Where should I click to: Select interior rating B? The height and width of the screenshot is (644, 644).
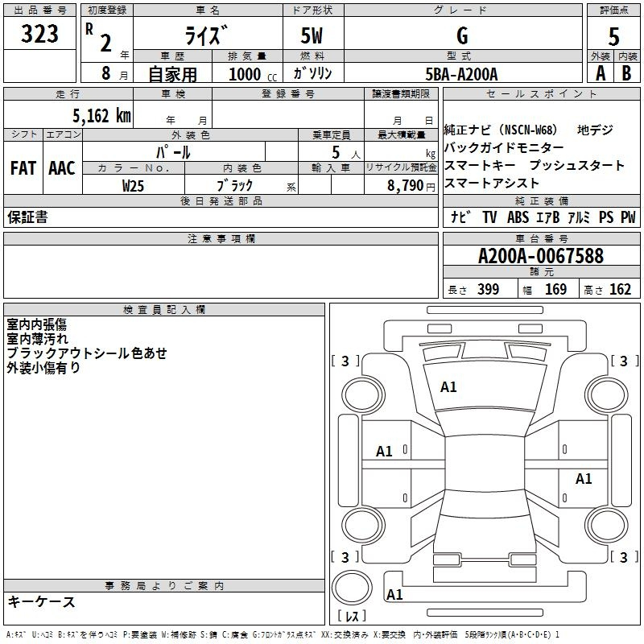click(x=627, y=73)
